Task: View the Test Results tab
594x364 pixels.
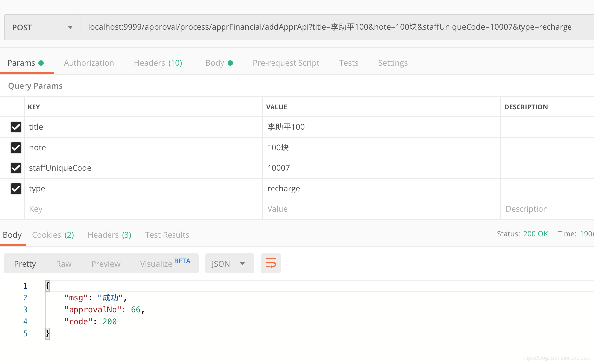Action: (x=167, y=235)
